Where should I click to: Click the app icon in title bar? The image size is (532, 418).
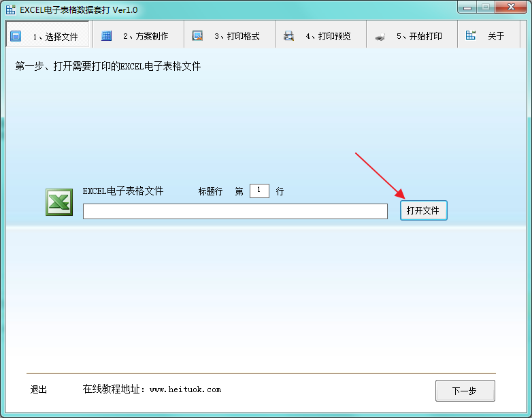point(10,10)
